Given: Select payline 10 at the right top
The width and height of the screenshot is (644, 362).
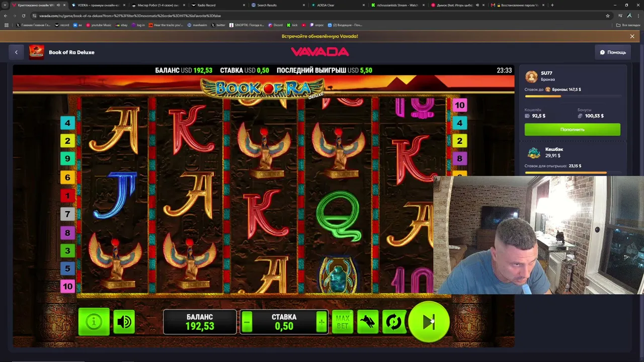Looking at the screenshot, I should (459, 105).
